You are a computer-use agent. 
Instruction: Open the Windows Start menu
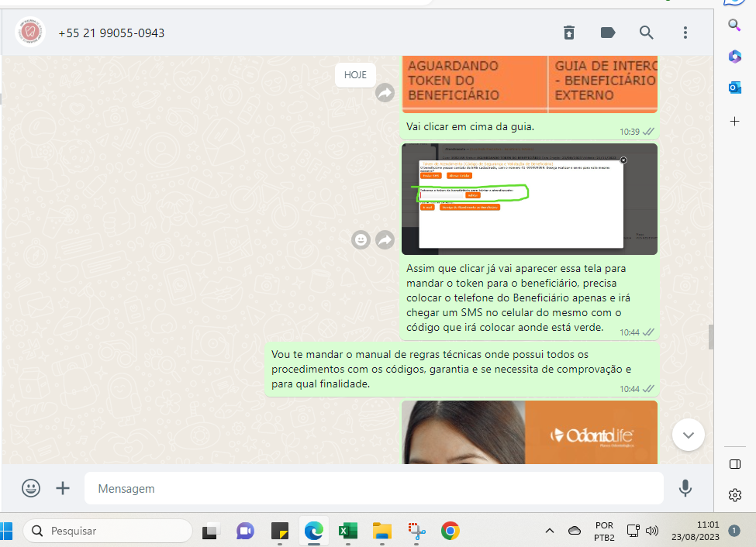coord(6,531)
